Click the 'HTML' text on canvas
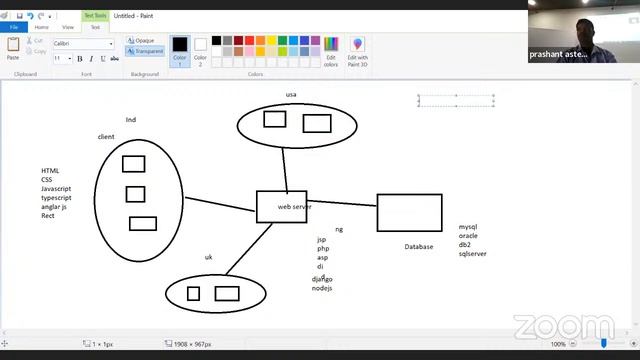 (50, 171)
